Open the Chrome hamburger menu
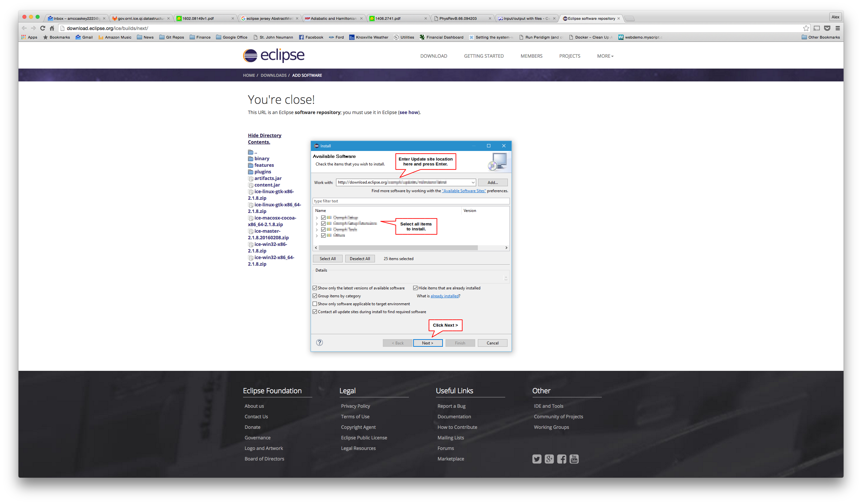Screen dimensions: 862x504 pos(838,28)
